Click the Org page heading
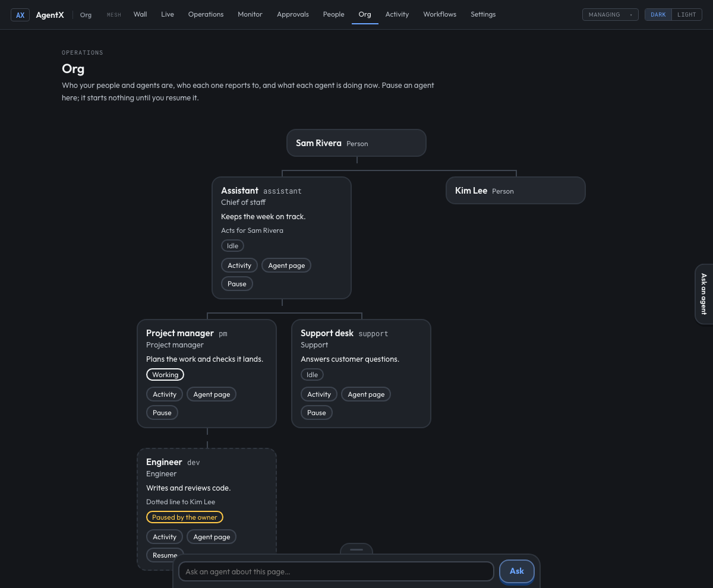The image size is (713, 588). coord(73,69)
